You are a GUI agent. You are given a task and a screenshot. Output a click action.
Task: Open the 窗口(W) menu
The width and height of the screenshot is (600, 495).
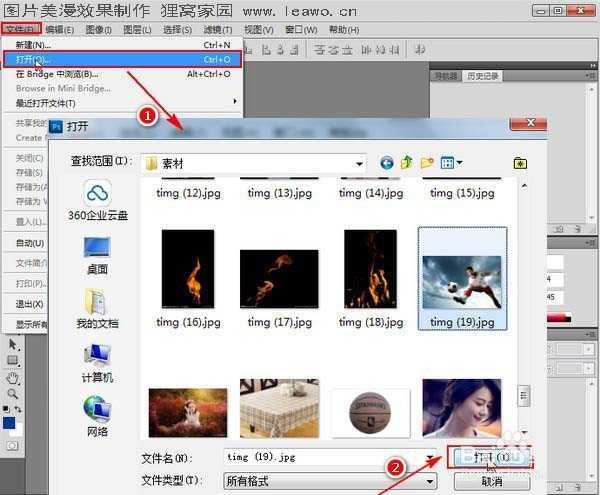[301, 29]
